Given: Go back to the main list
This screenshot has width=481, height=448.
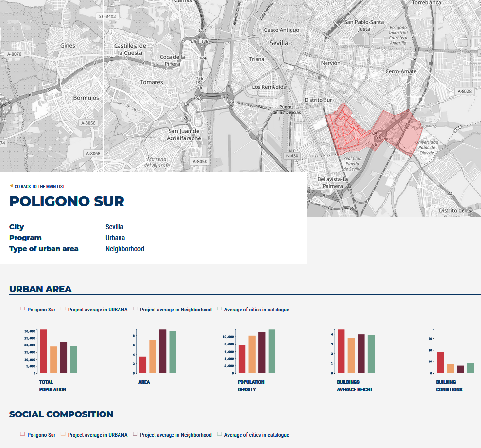Looking at the screenshot, I should (39, 186).
